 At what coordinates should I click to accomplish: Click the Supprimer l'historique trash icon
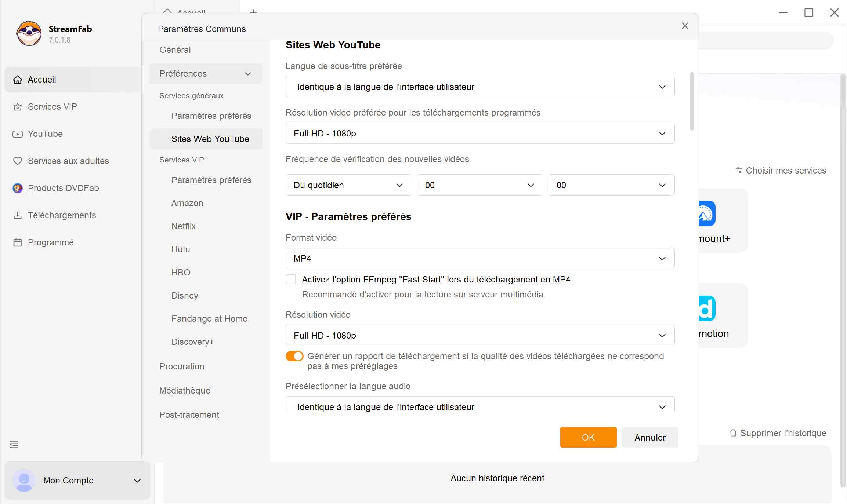(732, 433)
